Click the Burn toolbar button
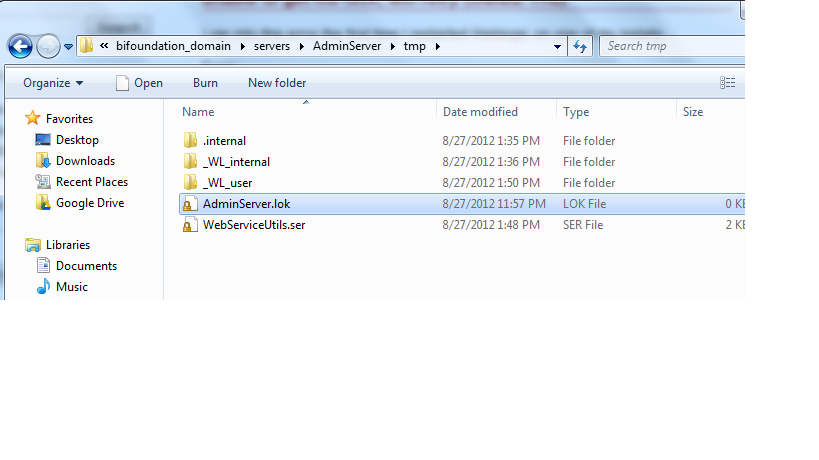 coord(205,83)
